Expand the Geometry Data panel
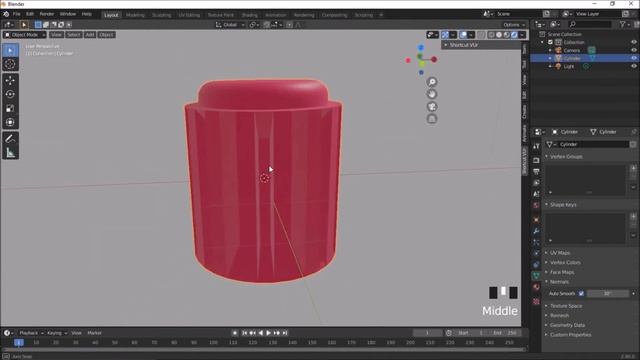 [x=567, y=325]
